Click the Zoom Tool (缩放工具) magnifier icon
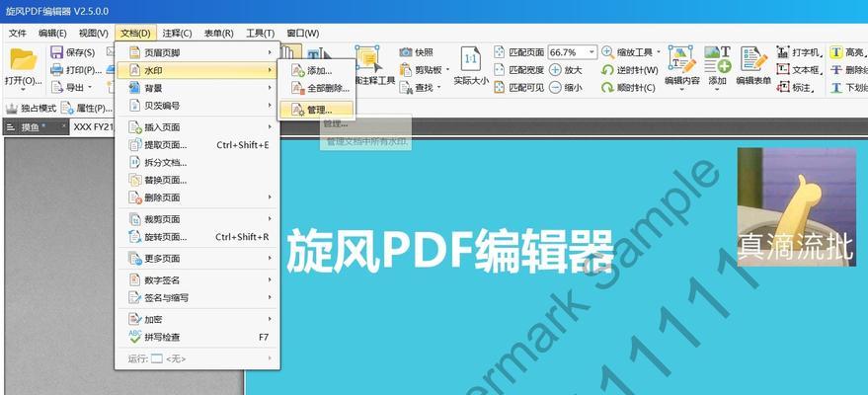 tap(608, 52)
